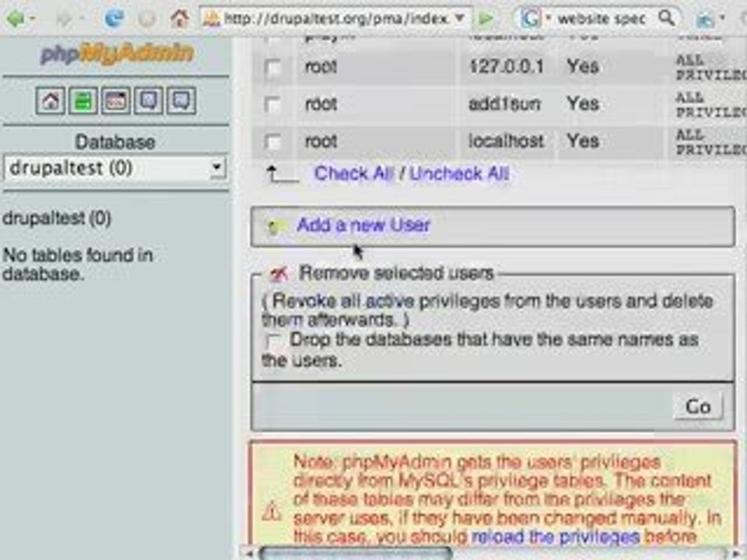Screen dimensions: 747x560
Task: Click the browser stop icon
Action: point(147,19)
